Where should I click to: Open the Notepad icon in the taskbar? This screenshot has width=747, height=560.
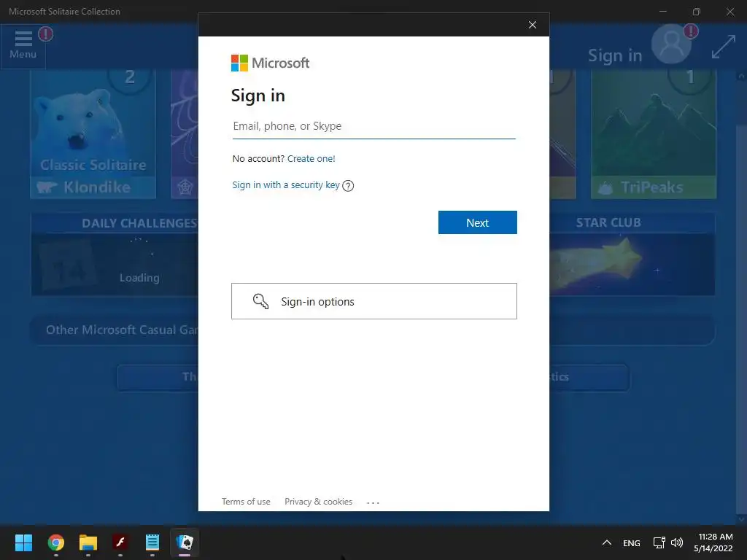coord(152,542)
